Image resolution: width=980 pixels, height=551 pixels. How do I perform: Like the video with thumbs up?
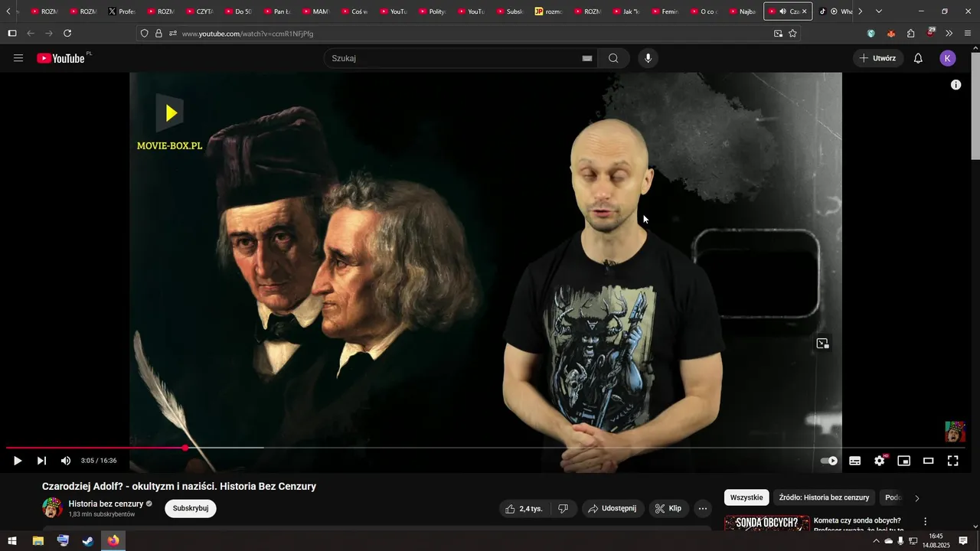coord(524,508)
